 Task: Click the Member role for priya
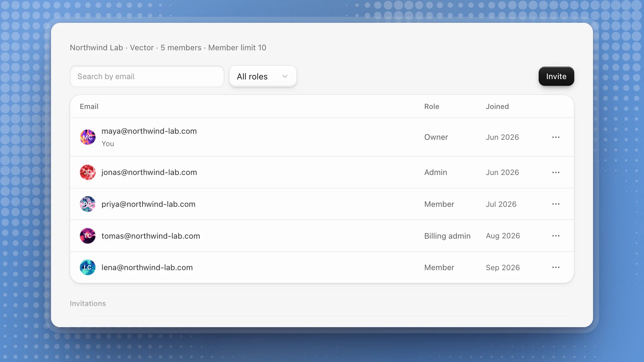coord(439,204)
